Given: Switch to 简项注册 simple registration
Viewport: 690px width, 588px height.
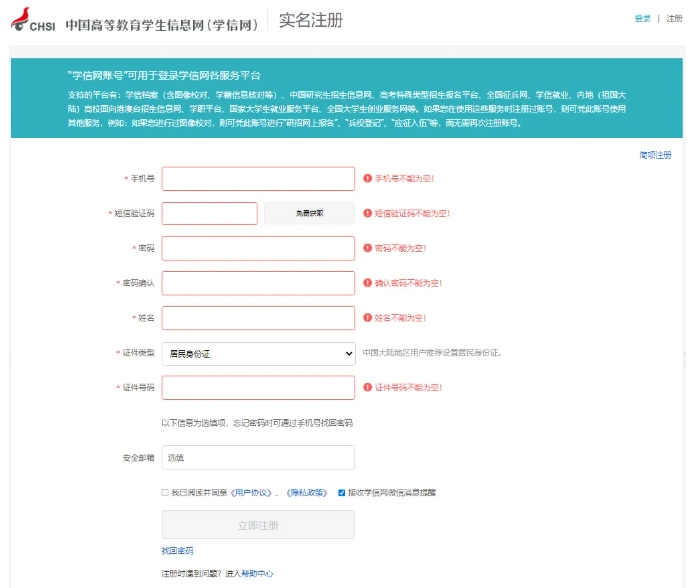Looking at the screenshot, I should click(x=655, y=155).
